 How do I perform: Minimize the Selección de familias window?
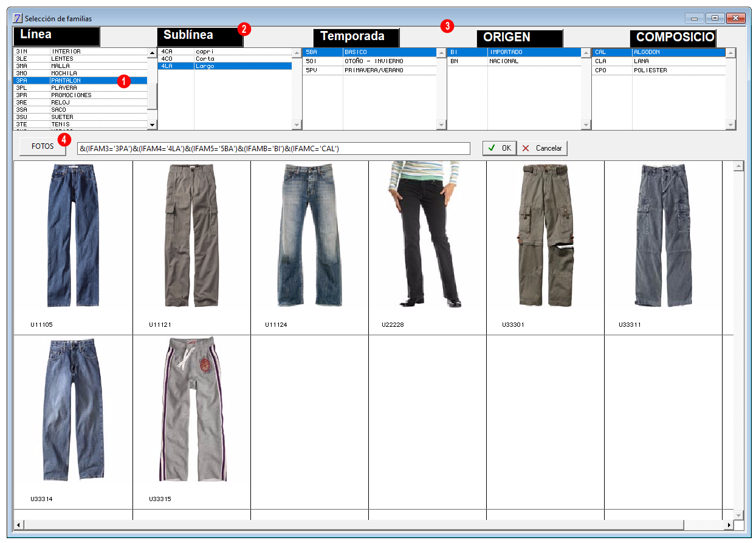click(x=694, y=18)
